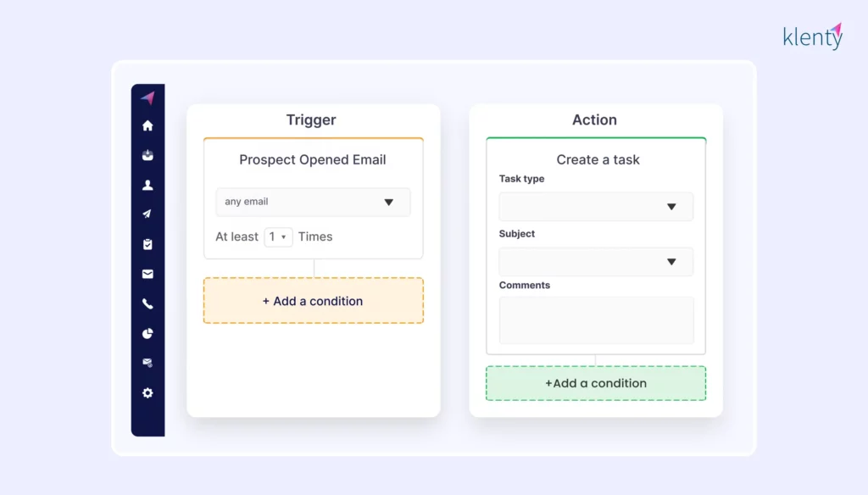This screenshot has width=868, height=495.
Task: Open the Cadences paper plane icon
Action: [x=147, y=214]
